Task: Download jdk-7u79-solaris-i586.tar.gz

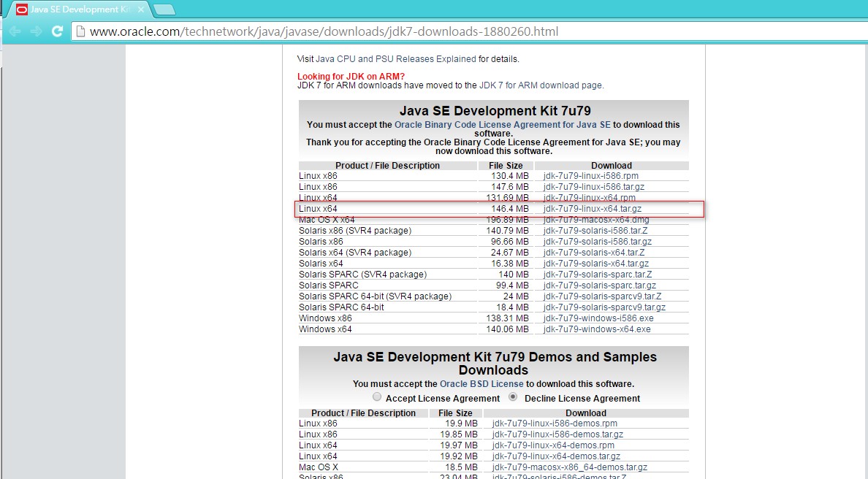Action: click(598, 242)
